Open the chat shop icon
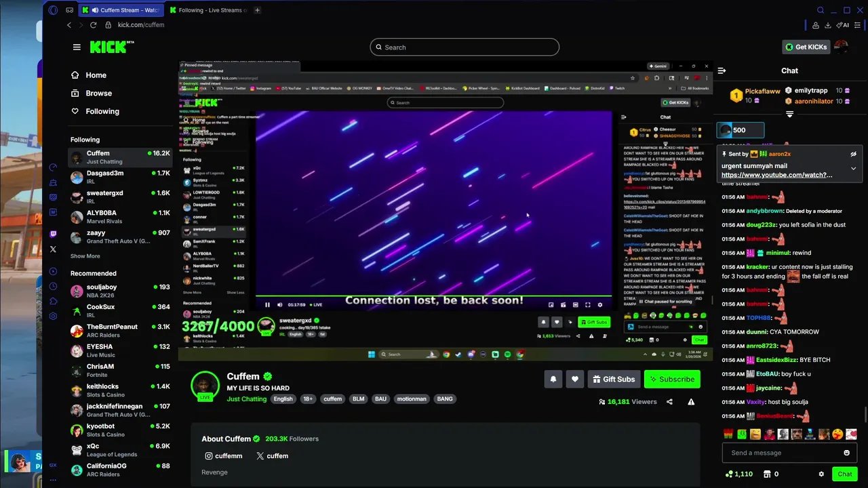Screen dimensions: 868x488 [x=767, y=474]
